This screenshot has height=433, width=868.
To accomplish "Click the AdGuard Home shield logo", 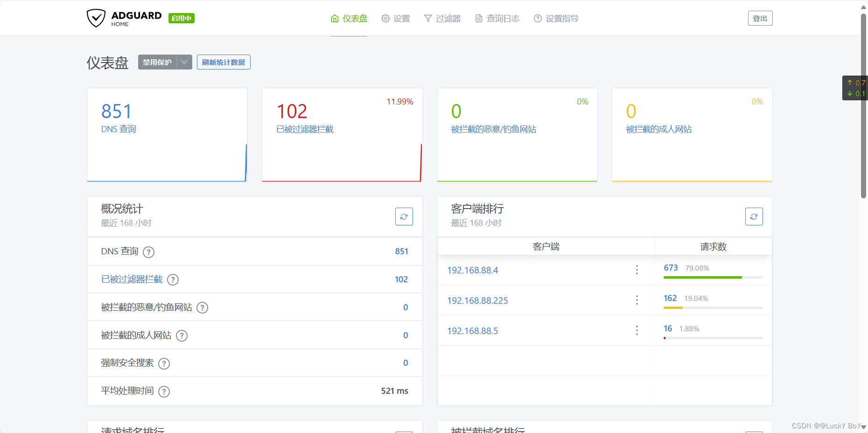I will 96,18.
